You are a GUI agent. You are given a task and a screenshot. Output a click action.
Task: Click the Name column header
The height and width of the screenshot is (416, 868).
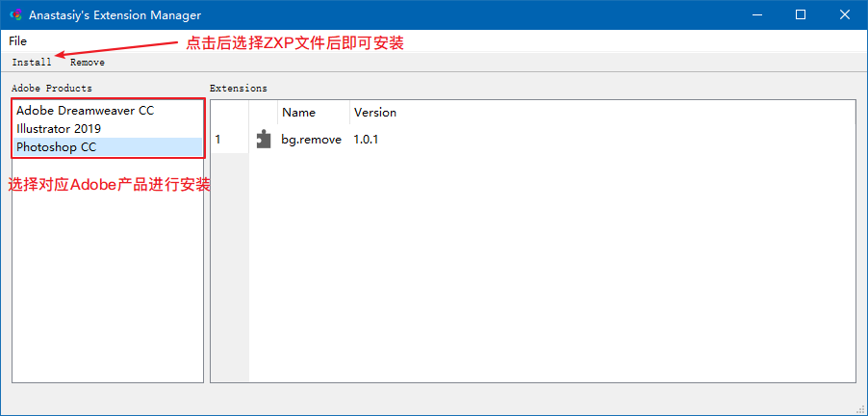coord(314,113)
